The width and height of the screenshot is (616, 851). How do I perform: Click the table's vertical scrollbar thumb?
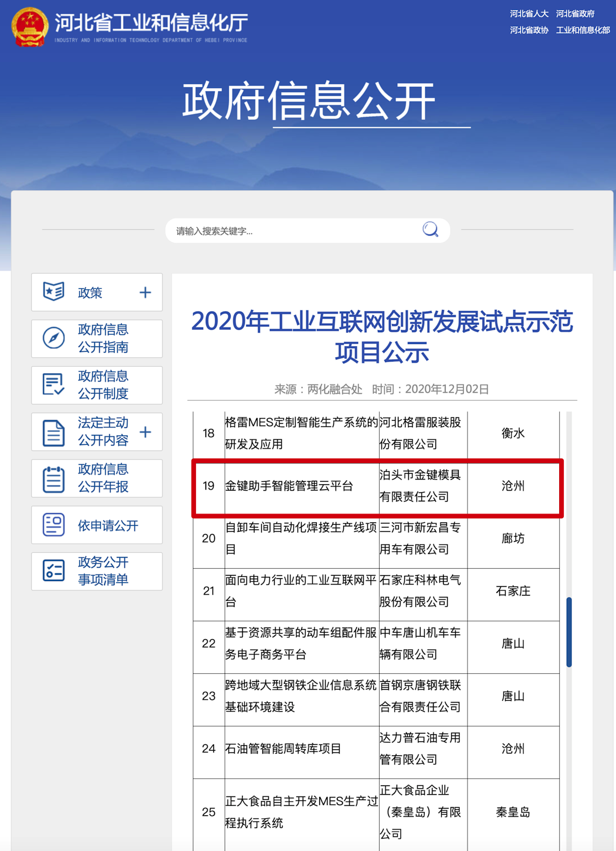pos(569,632)
